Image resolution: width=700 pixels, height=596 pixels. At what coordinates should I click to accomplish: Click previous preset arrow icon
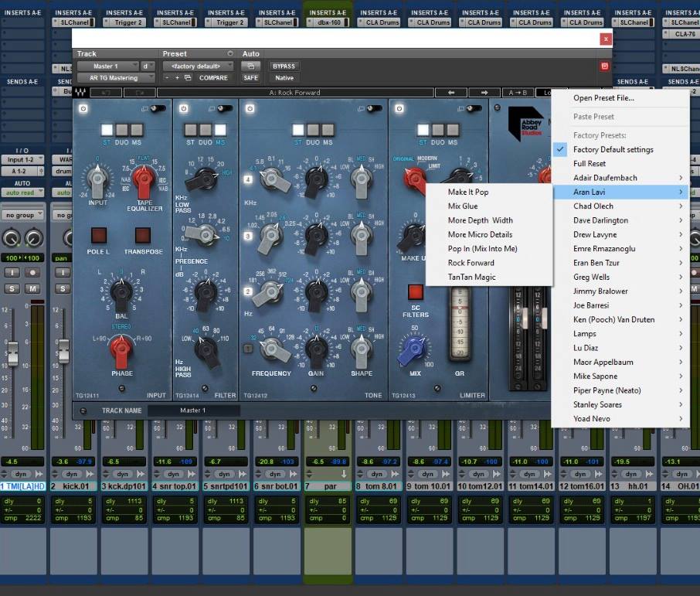[451, 93]
